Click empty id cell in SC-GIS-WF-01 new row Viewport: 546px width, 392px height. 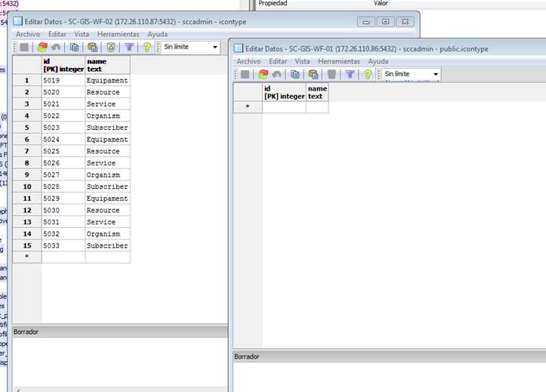click(x=284, y=107)
